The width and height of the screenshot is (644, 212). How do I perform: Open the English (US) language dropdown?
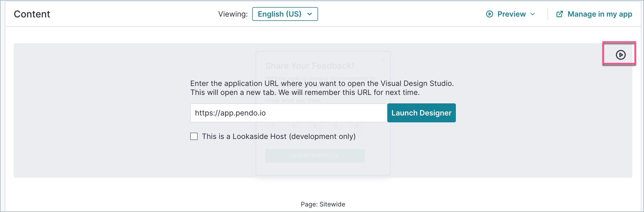tap(285, 14)
